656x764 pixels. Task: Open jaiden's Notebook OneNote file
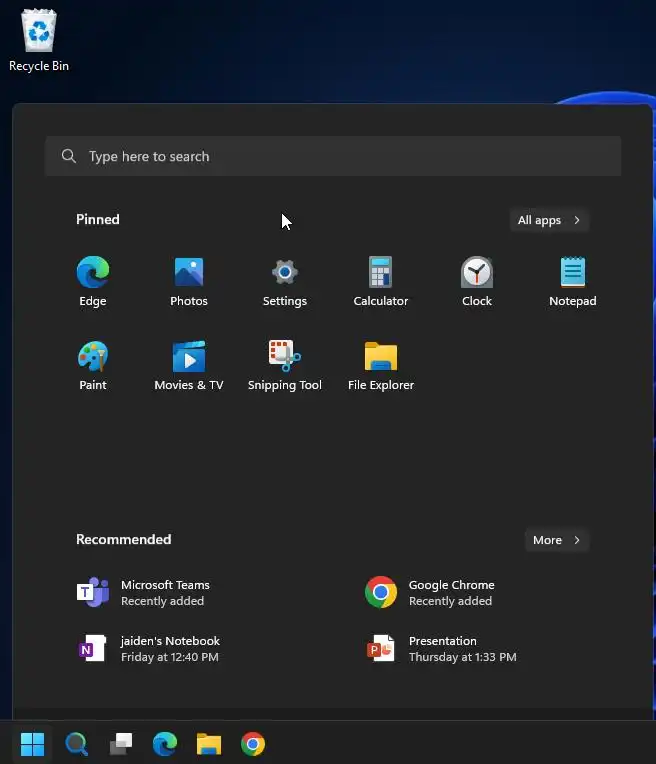148,649
